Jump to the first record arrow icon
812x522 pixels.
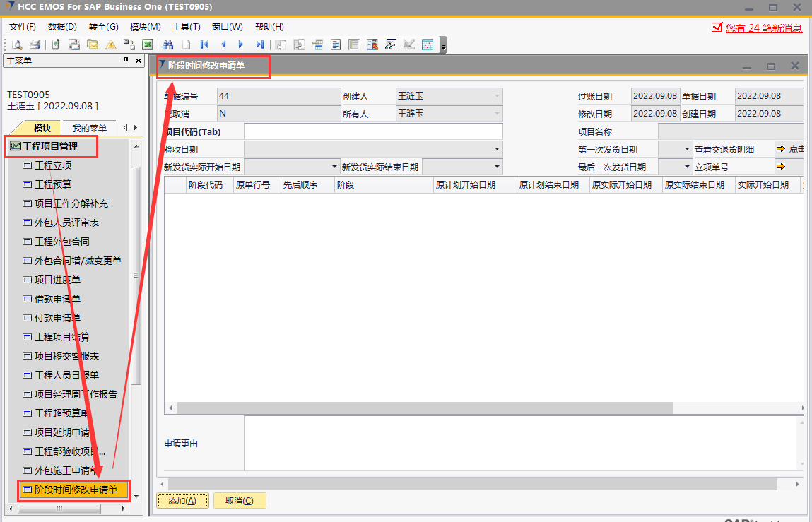pyautogui.click(x=204, y=45)
